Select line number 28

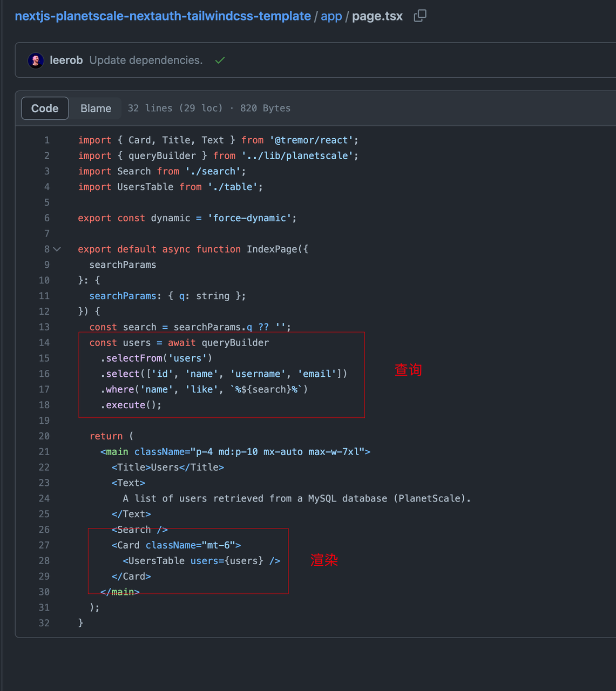[44, 561]
